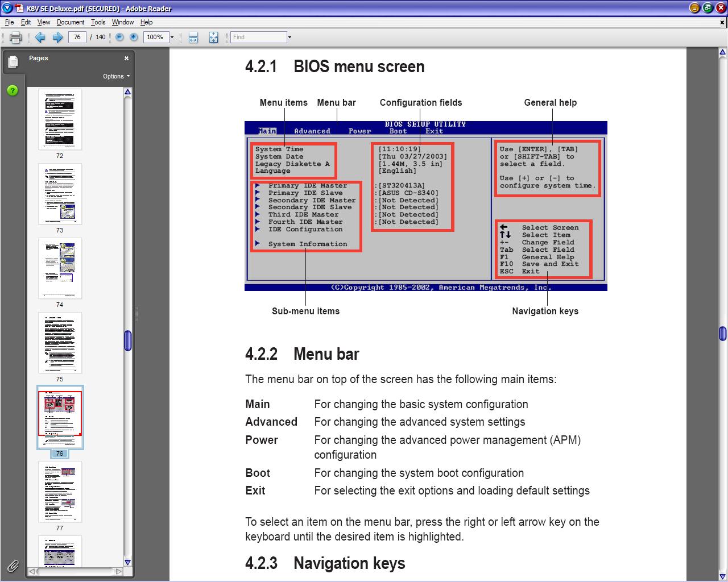Open the Find options dropdown arrow

point(289,38)
